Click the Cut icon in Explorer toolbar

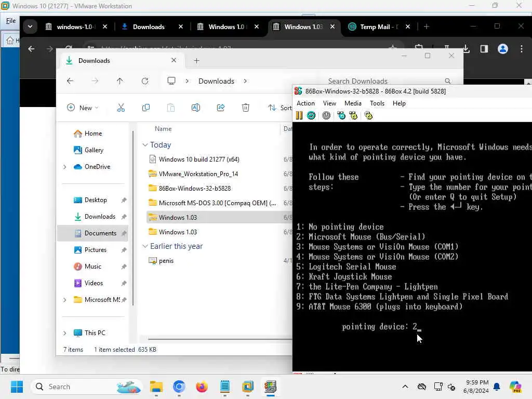pos(121,108)
